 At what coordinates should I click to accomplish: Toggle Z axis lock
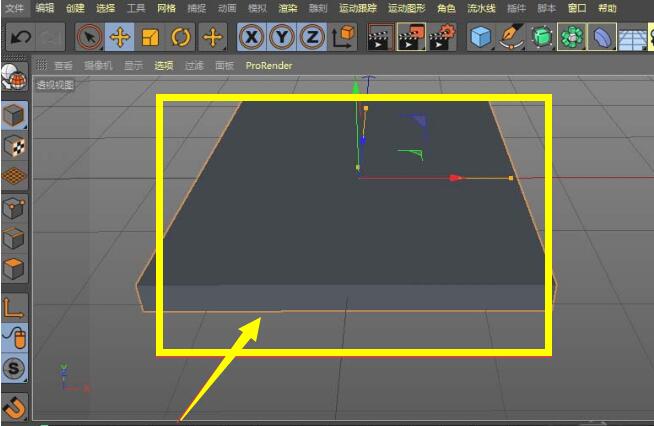coord(312,37)
